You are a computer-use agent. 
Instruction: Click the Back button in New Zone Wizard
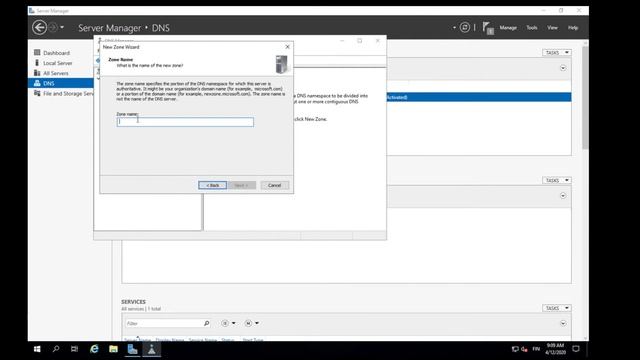(x=212, y=185)
